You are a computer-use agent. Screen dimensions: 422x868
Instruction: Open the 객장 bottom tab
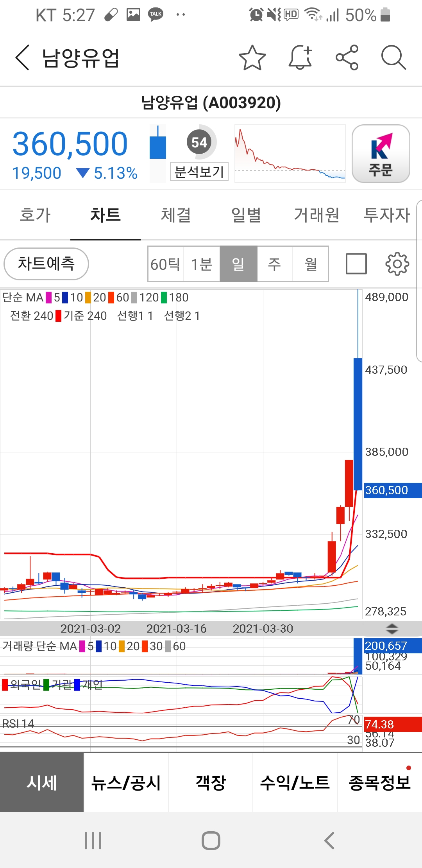tap(211, 782)
